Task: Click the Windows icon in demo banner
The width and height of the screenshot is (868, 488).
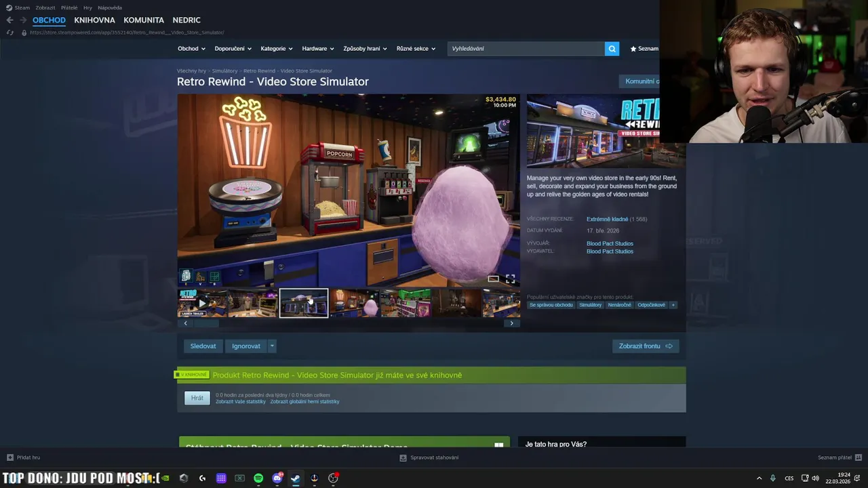Action: click(x=498, y=445)
